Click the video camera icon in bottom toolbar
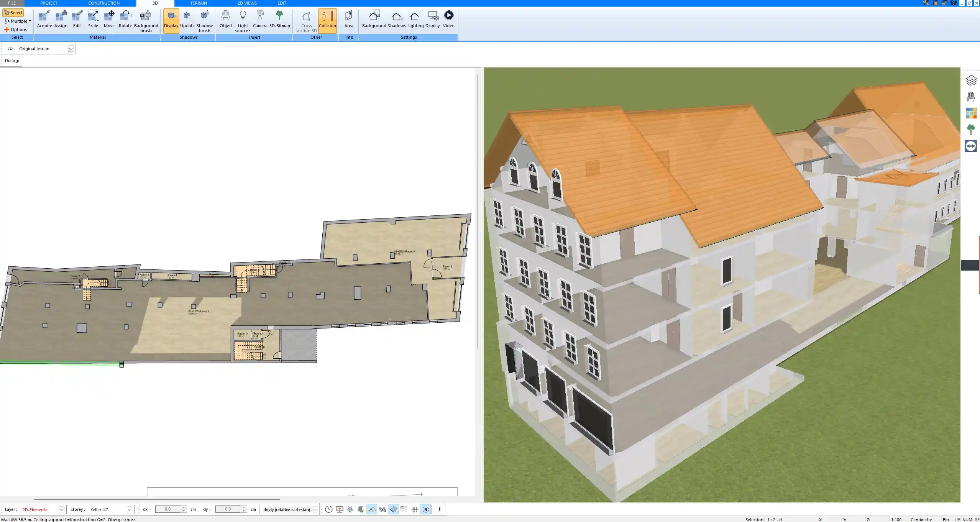The width and height of the screenshot is (980, 522). pyautogui.click(x=350, y=509)
